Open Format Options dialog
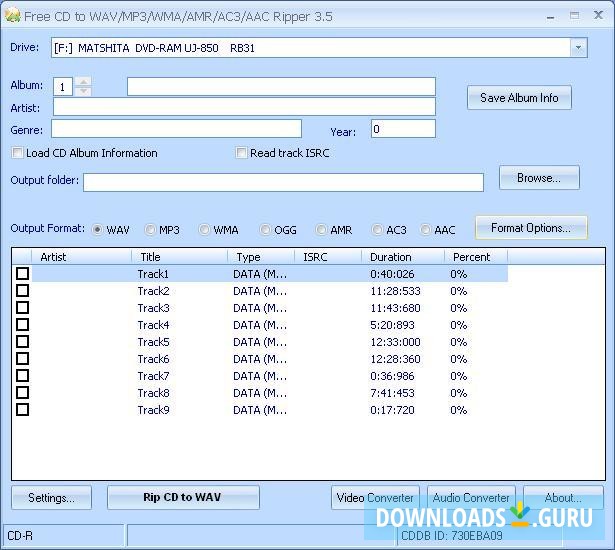Viewport: 615px width, 550px height. [x=531, y=228]
